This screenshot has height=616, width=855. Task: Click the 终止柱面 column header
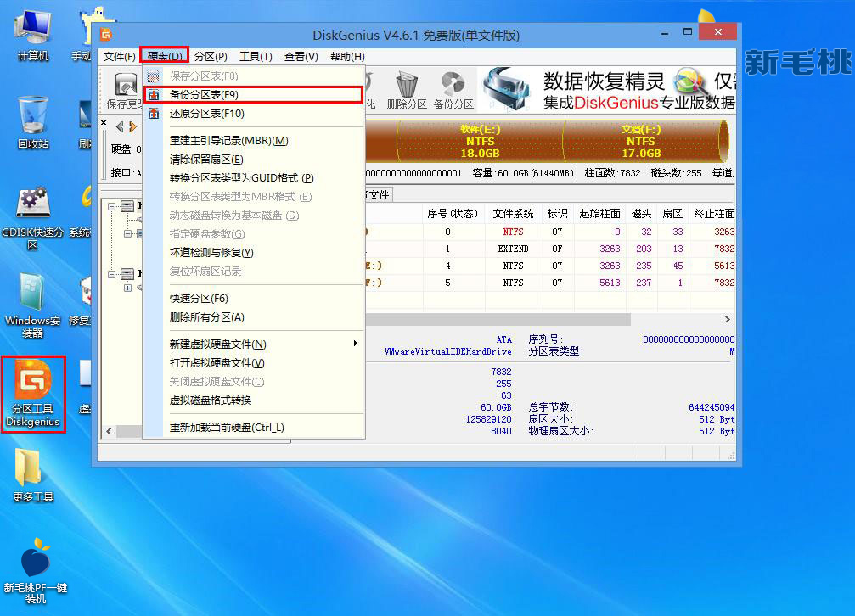click(713, 214)
